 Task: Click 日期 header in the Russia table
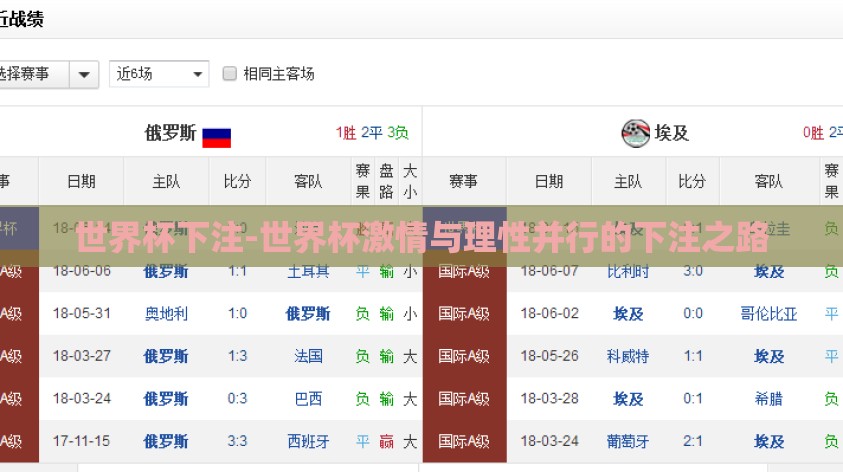tap(81, 182)
